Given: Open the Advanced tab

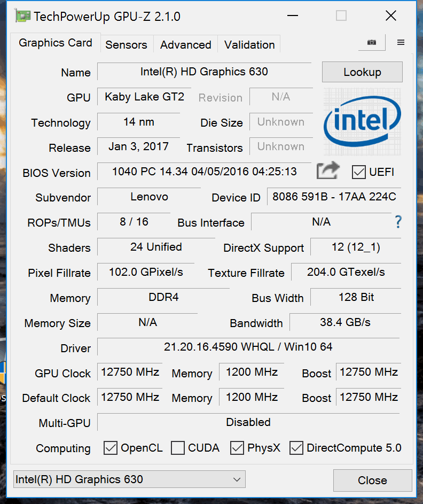Looking at the screenshot, I should (185, 45).
